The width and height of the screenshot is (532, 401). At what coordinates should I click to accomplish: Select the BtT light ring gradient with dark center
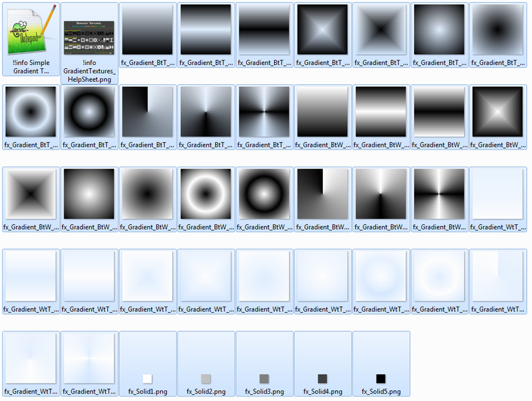tap(31, 117)
